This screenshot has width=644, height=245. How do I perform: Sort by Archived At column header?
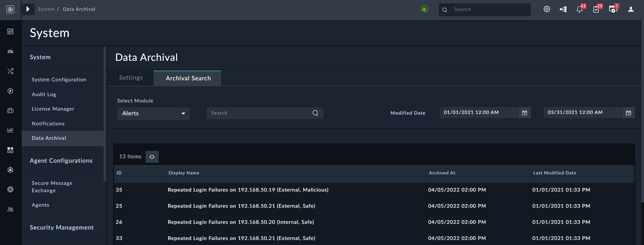[x=442, y=173]
